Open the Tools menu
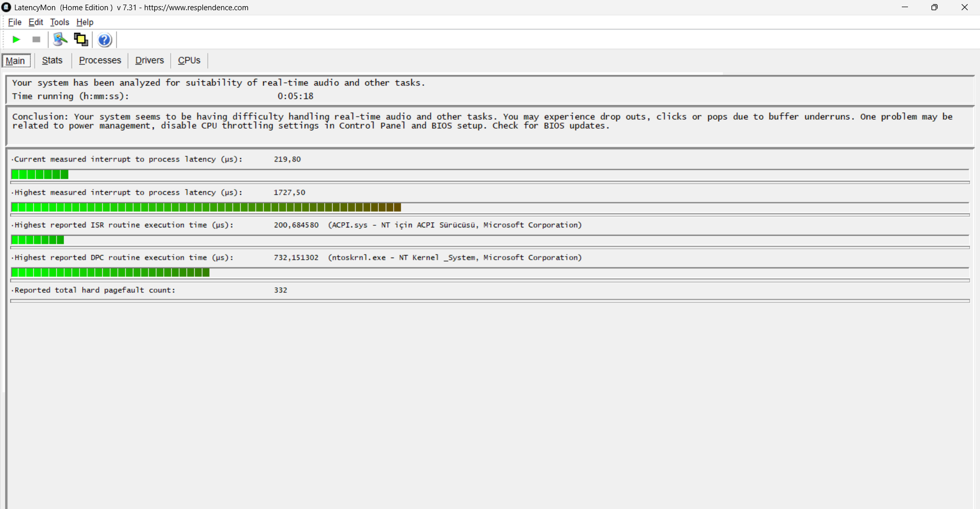 click(59, 22)
